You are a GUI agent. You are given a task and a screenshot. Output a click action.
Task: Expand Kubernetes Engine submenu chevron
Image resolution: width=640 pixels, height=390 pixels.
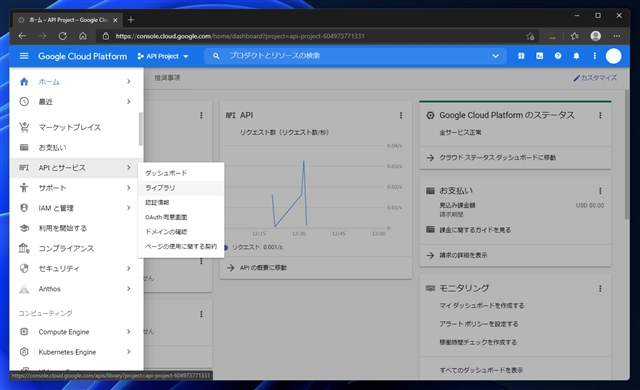click(x=129, y=352)
